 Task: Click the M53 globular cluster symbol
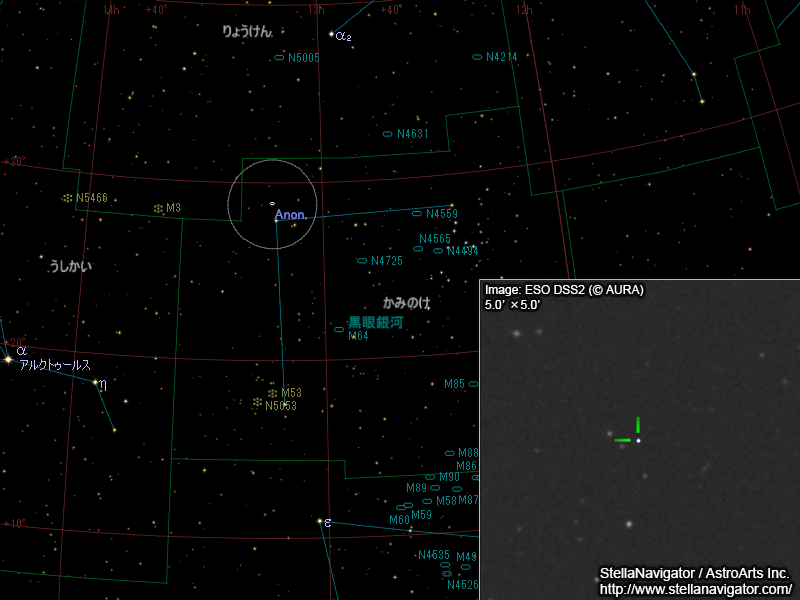click(272, 393)
